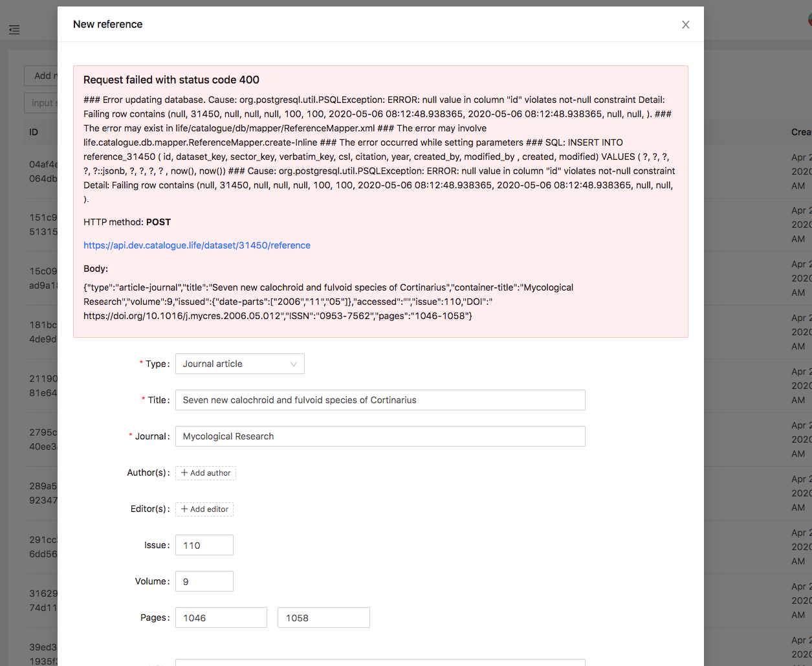Click the plus icon on Add author
Viewport: 812px width, 666px height.
click(x=186, y=473)
